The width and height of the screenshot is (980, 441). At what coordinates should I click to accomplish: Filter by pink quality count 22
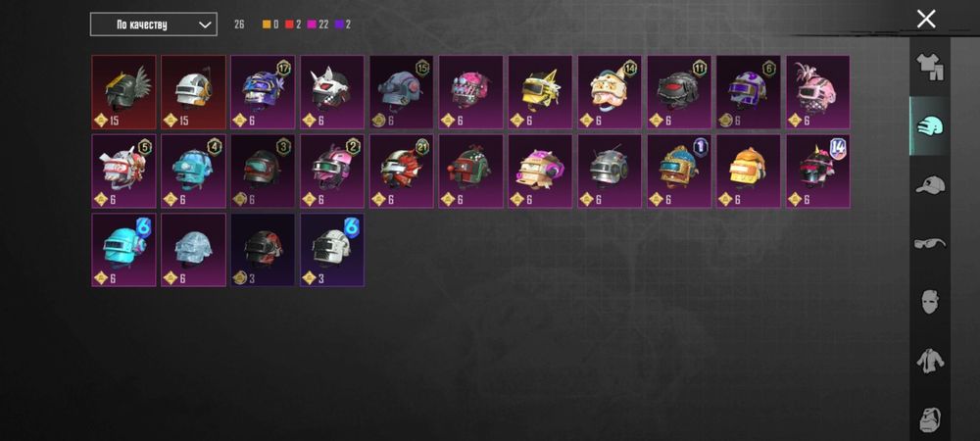pyautogui.click(x=318, y=24)
